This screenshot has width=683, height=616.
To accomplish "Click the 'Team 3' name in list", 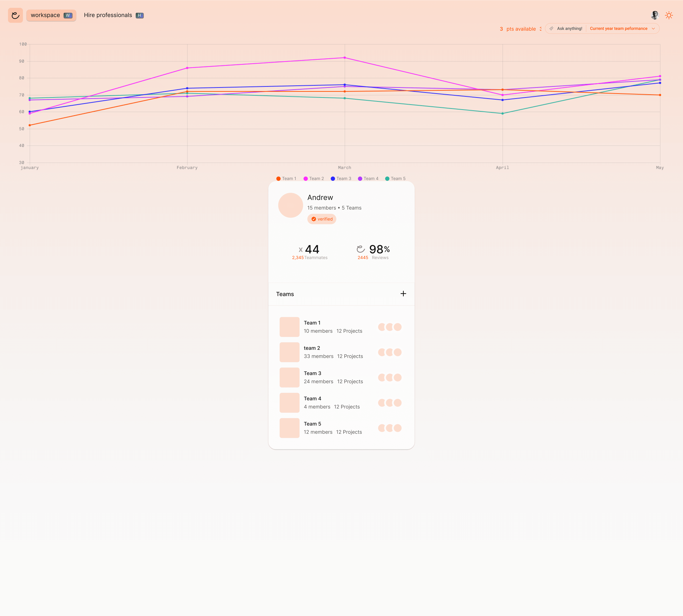I will point(312,373).
